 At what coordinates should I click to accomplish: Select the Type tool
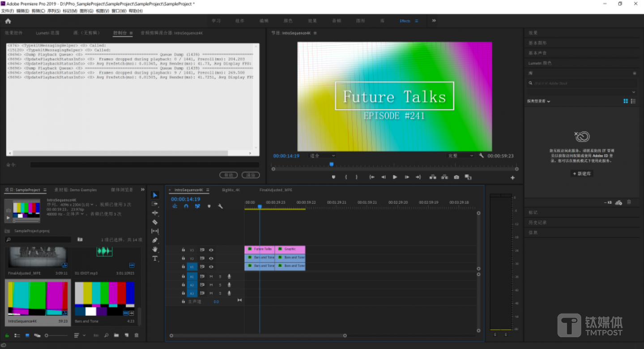point(155,259)
